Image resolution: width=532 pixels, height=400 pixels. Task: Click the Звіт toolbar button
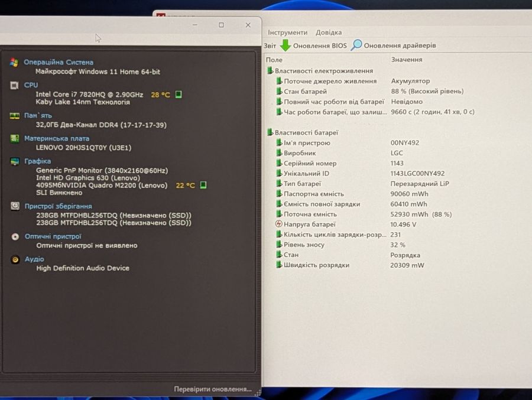pos(270,45)
